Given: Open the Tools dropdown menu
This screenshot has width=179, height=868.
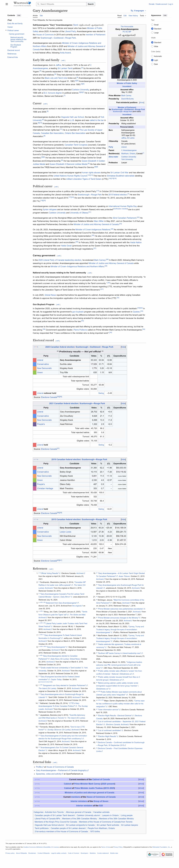Looking at the screenshot, I should click(143, 15).
